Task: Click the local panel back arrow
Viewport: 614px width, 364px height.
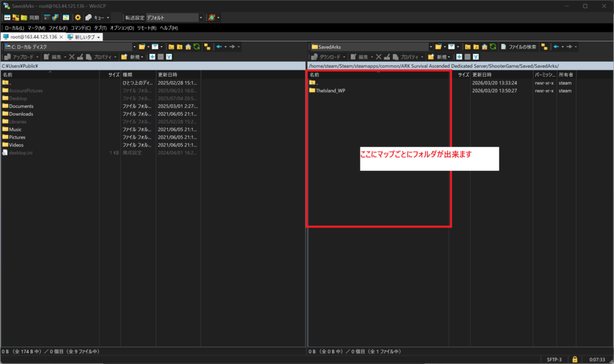Action: tap(219, 47)
